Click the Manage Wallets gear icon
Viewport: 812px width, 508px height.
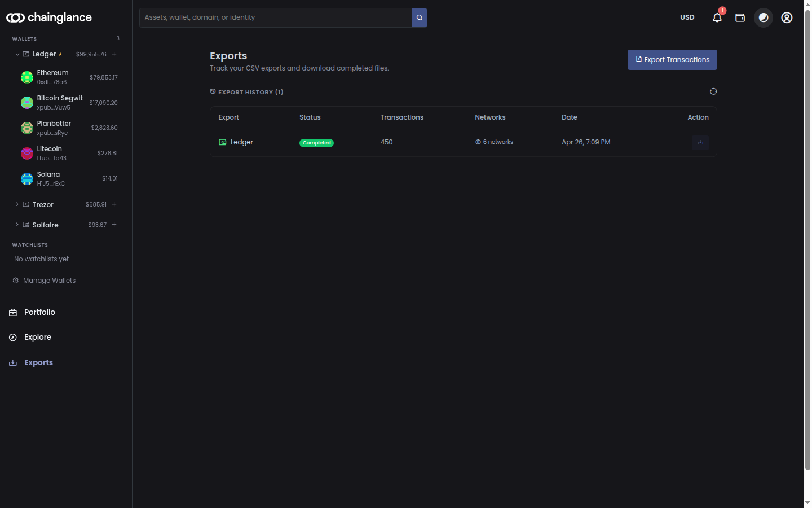click(16, 281)
